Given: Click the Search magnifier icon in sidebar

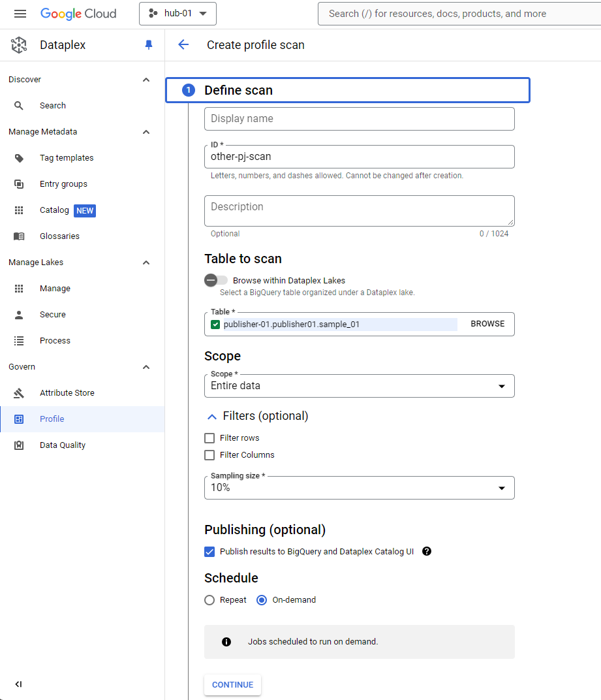Looking at the screenshot, I should click(19, 106).
